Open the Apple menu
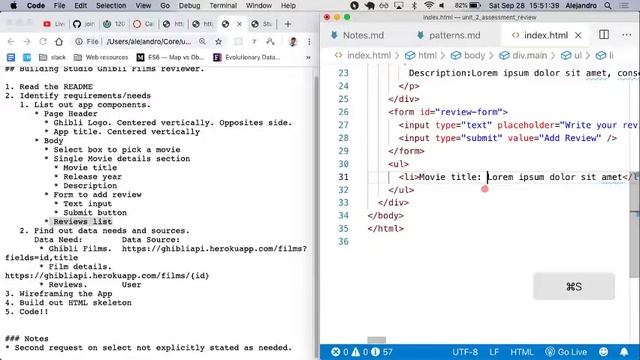Screen dimensions: 640x360 (x=13, y=6)
